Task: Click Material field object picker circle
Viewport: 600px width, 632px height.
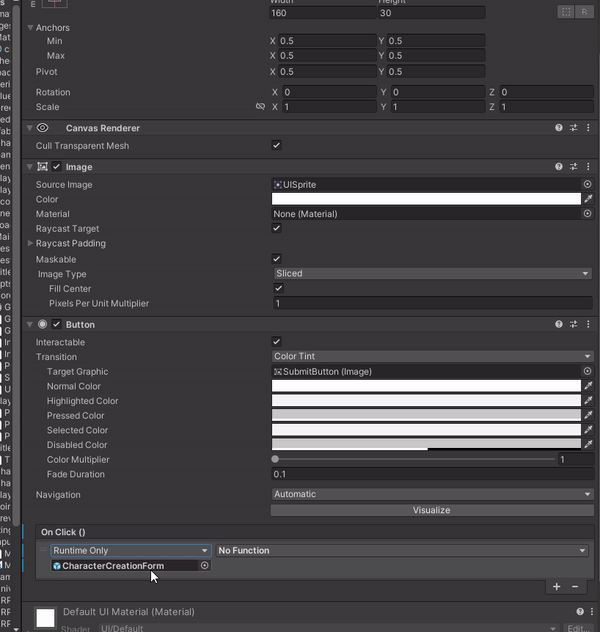Action: coord(588,214)
